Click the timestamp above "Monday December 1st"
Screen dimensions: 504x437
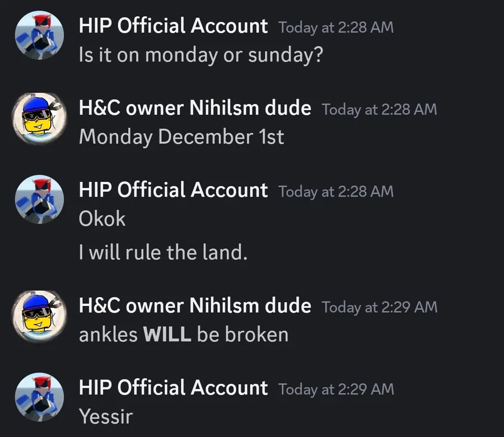pyautogui.click(x=379, y=109)
